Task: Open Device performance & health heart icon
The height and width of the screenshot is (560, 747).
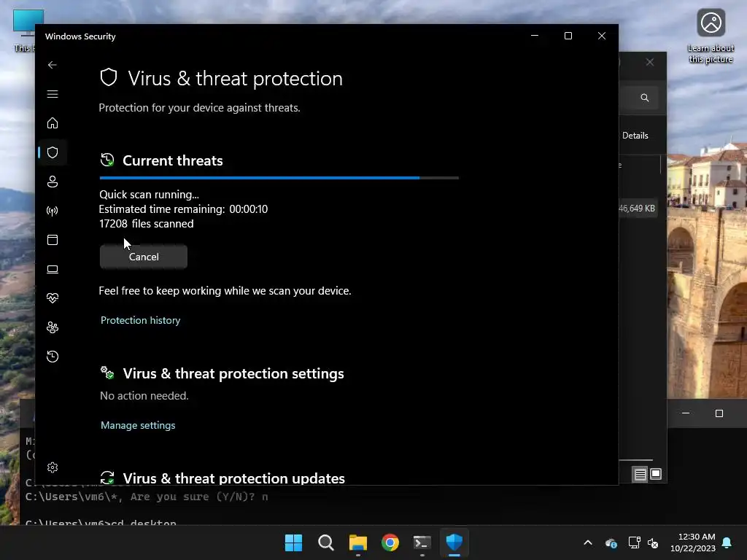Action: point(53,298)
